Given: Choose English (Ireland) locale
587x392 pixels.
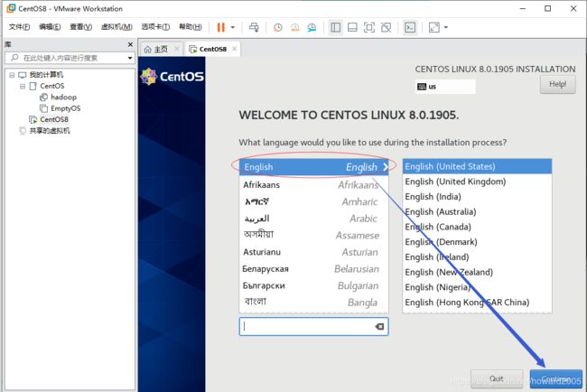Looking at the screenshot, I should (x=477, y=257).
